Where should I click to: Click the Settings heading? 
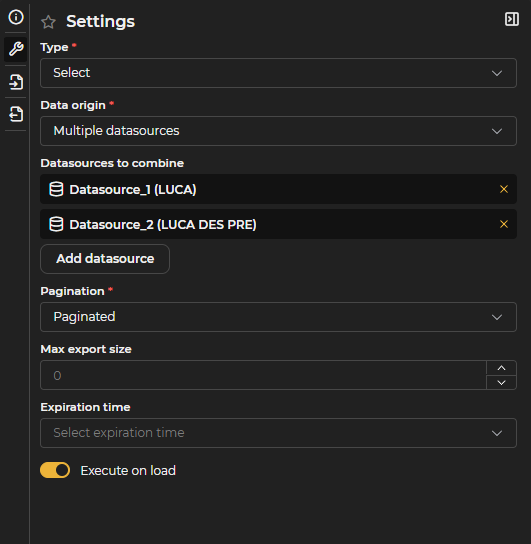101,22
